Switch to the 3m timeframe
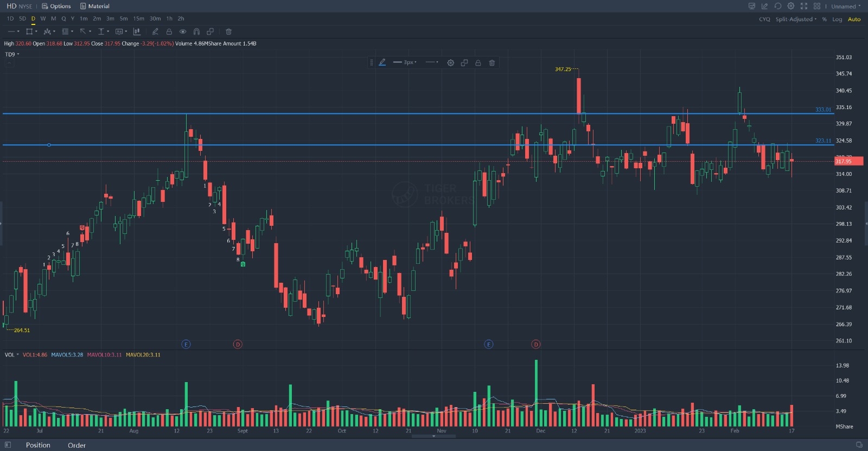This screenshot has width=868, height=451. tap(110, 18)
